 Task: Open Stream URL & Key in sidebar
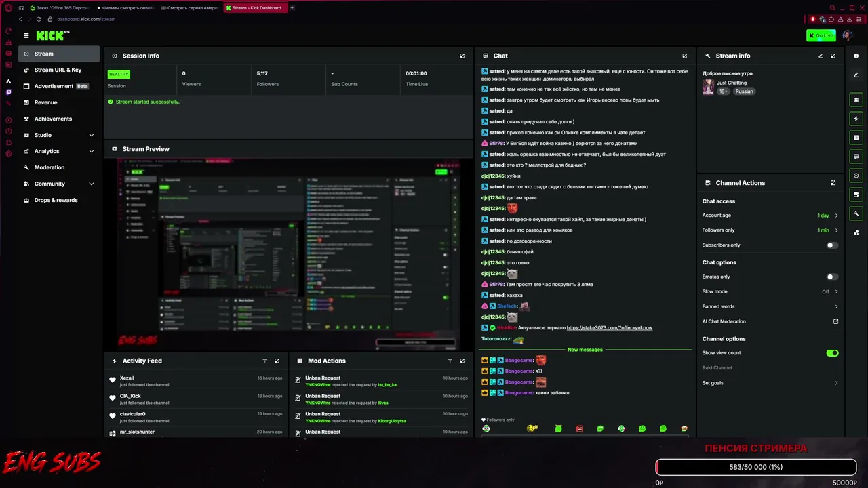point(59,70)
